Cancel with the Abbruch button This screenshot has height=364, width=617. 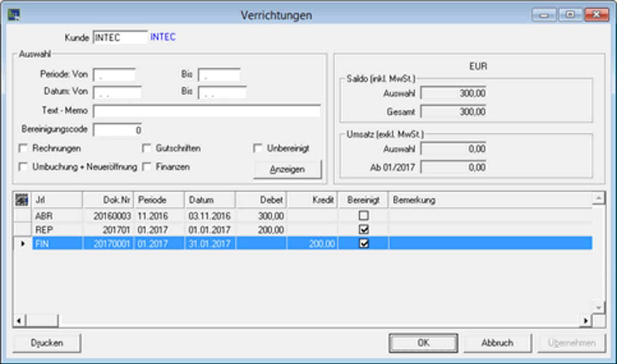(x=497, y=343)
